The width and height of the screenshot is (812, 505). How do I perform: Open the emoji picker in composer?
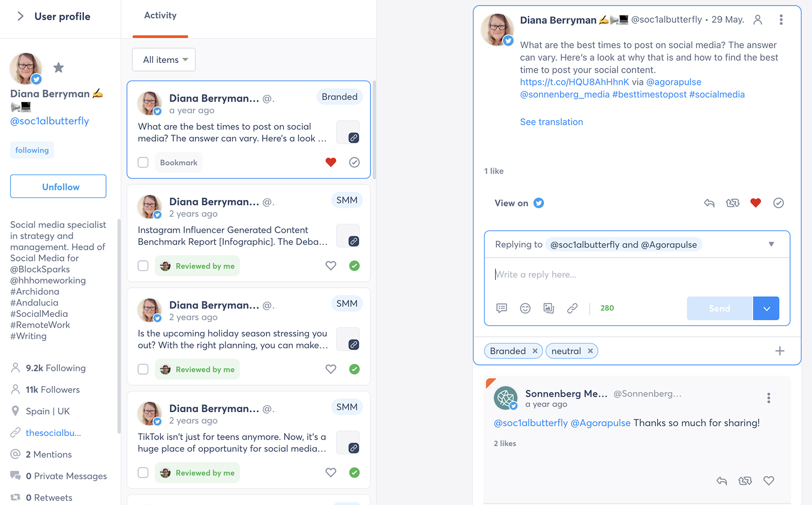point(525,308)
